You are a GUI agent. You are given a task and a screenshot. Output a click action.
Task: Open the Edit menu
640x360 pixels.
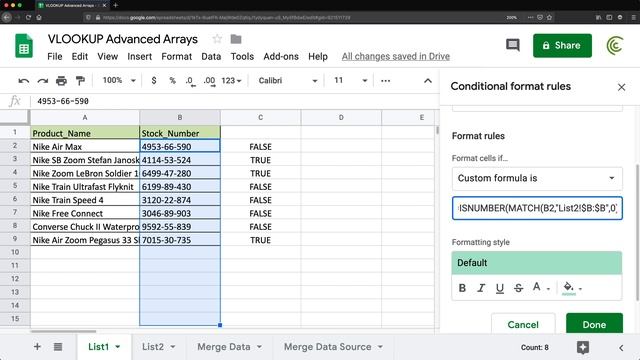click(x=80, y=56)
